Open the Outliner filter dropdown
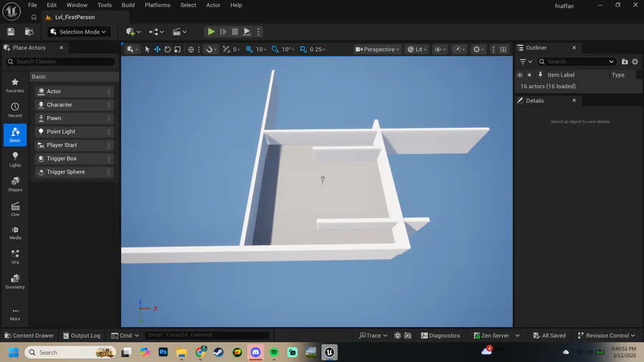 coord(526,62)
